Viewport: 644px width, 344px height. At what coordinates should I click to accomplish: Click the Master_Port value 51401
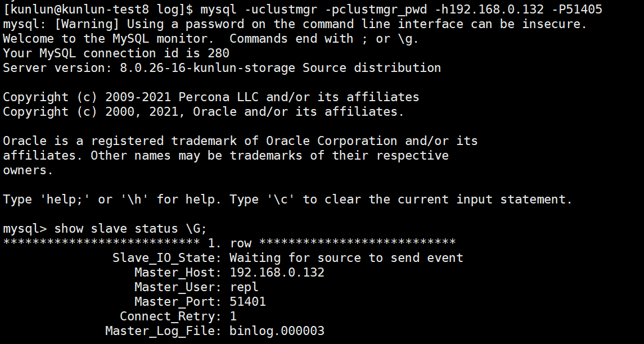click(247, 302)
